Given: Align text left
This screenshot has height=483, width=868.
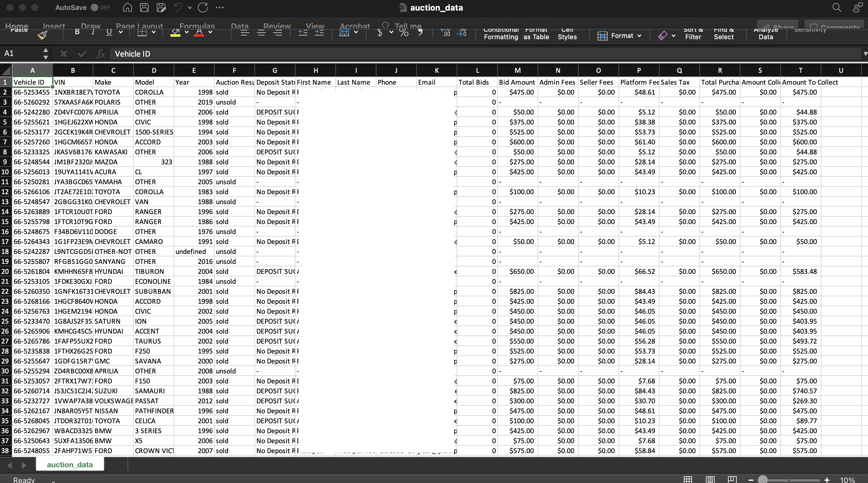Looking at the screenshot, I should (245, 32).
